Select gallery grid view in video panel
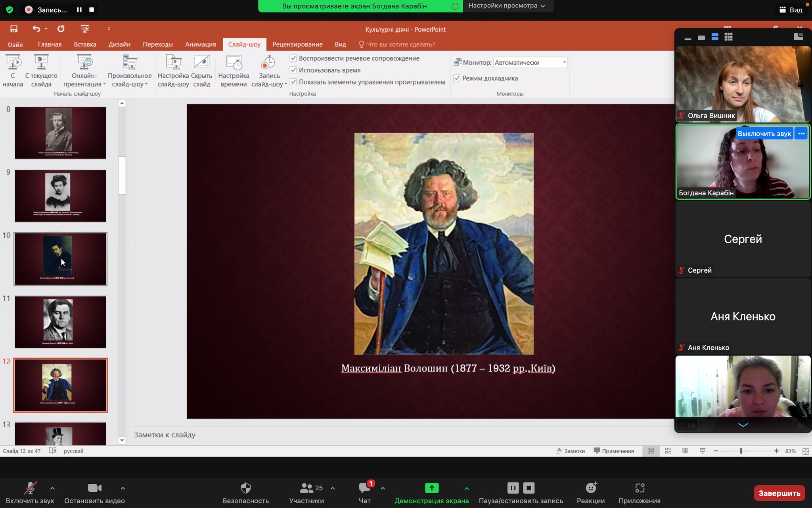This screenshot has height=508, width=812. click(728, 37)
